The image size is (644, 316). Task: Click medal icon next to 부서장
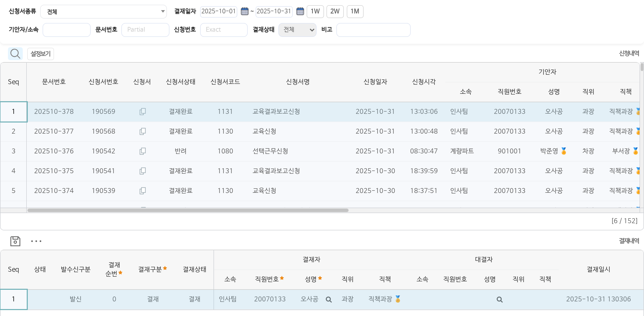pyautogui.click(x=635, y=151)
